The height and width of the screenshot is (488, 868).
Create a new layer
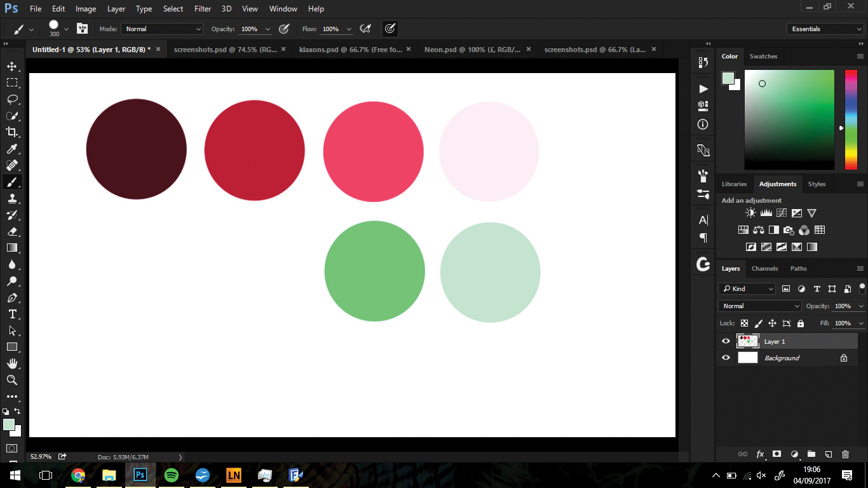(828, 454)
